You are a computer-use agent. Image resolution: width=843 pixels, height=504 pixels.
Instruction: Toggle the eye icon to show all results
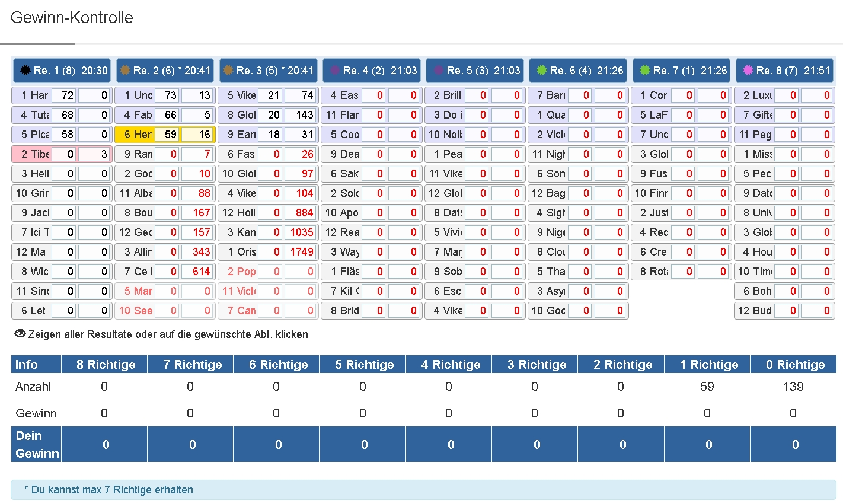click(x=20, y=334)
